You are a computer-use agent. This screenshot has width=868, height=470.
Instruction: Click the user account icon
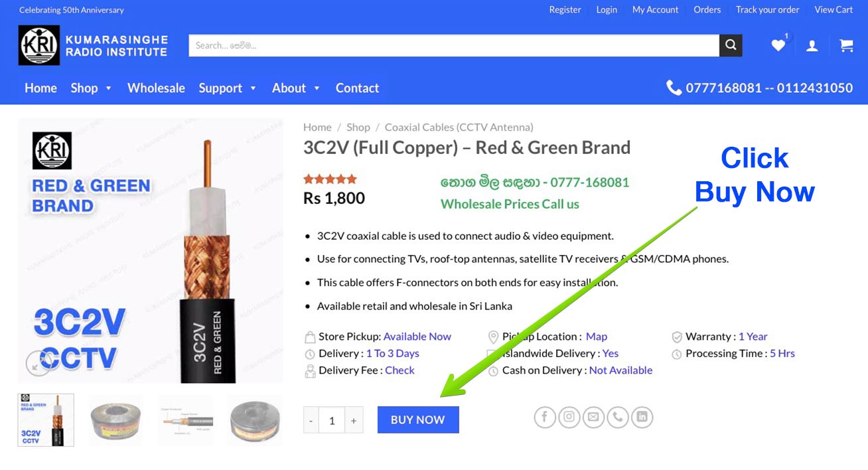point(812,46)
